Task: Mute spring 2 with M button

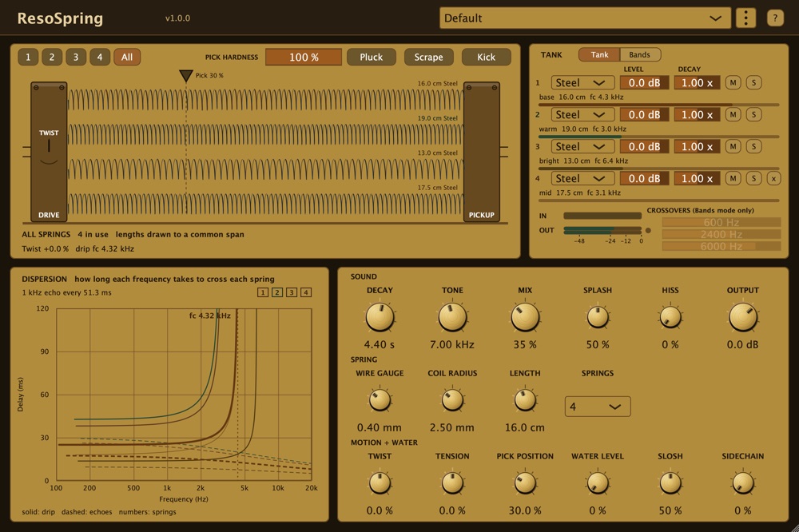Action: pos(733,115)
